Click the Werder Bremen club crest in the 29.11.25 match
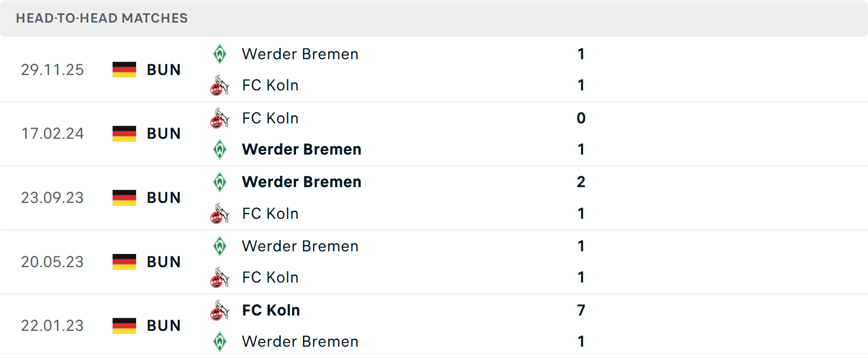This screenshot has width=868, height=358. coord(220,54)
